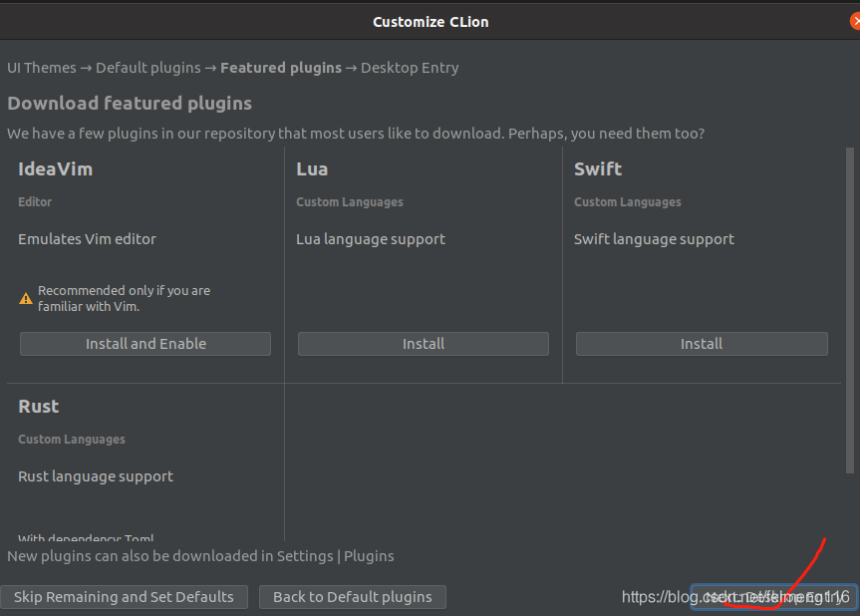
Task: Click the Editor category label under IdeaVim
Action: click(35, 202)
